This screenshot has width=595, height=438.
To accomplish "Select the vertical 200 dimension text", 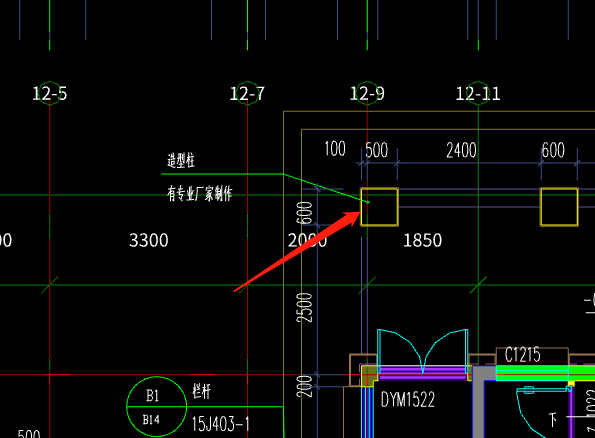I will tap(304, 386).
